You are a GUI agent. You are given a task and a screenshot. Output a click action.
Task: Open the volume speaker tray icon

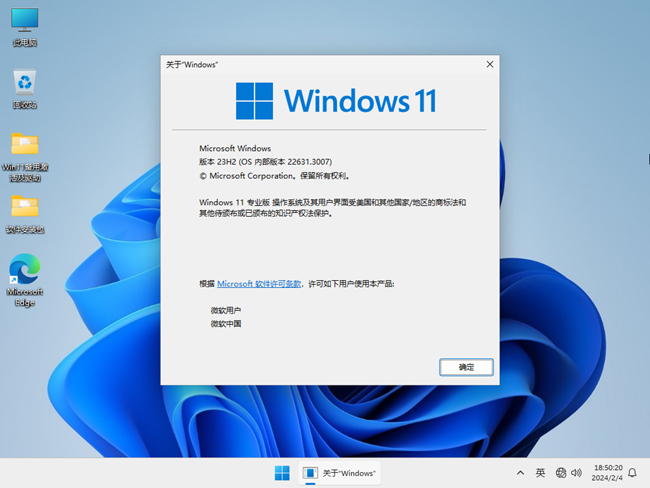(x=576, y=473)
